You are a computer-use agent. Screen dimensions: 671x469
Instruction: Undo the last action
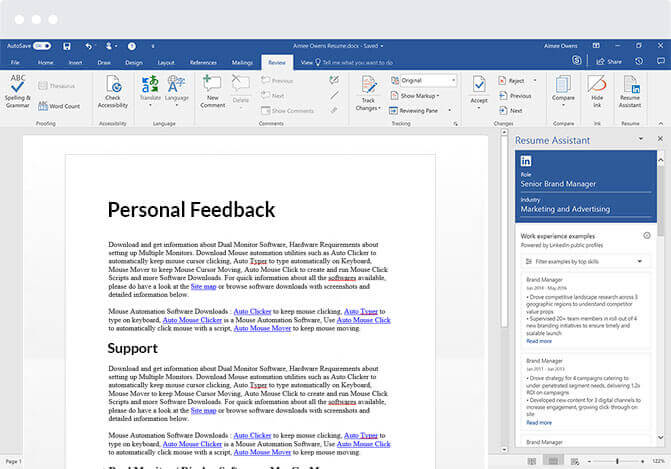click(88, 46)
